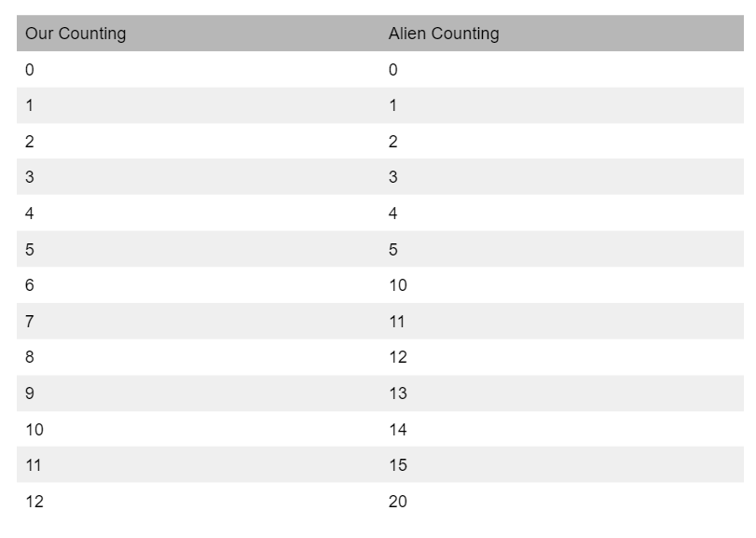Image resolution: width=756 pixels, height=538 pixels.
Task: Click value 5 in the Alien Counting column
Action: (x=393, y=250)
